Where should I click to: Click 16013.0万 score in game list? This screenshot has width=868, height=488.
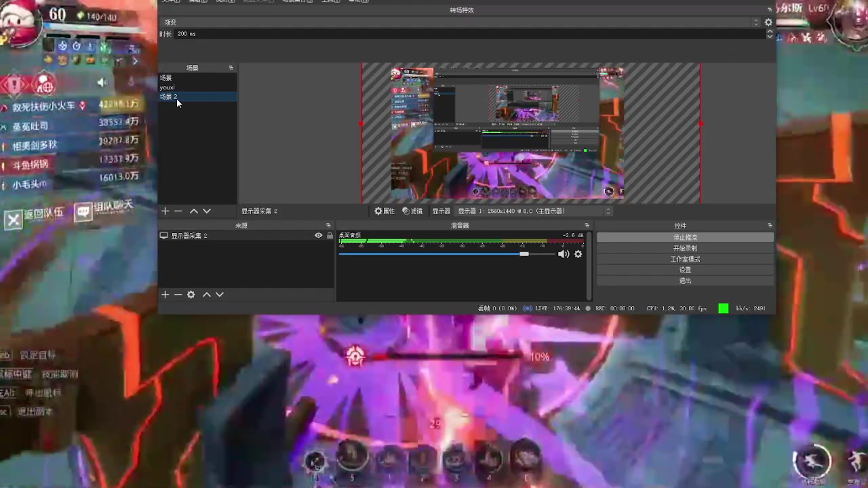click(119, 176)
